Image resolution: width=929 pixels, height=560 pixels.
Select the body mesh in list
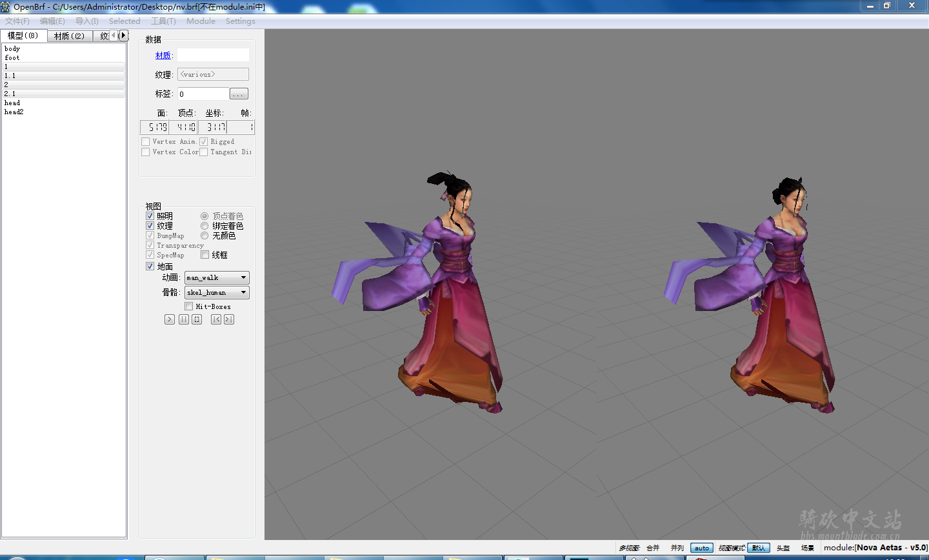63,48
